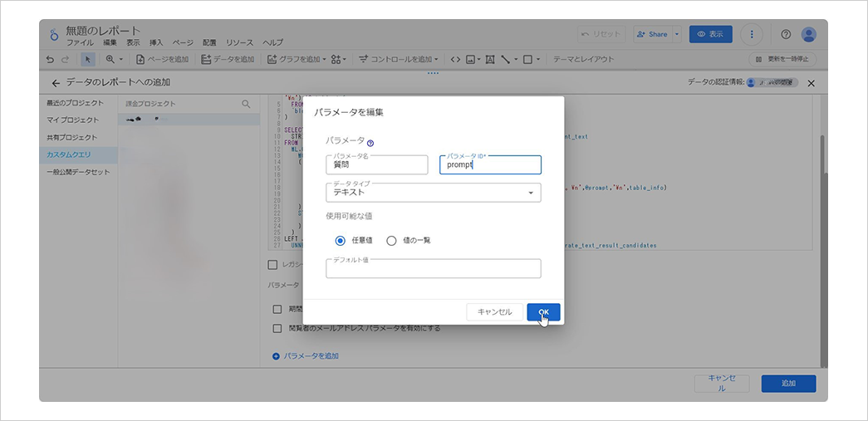
Task: Toggle the 期間 parameter checkbox
Action: tap(277, 309)
